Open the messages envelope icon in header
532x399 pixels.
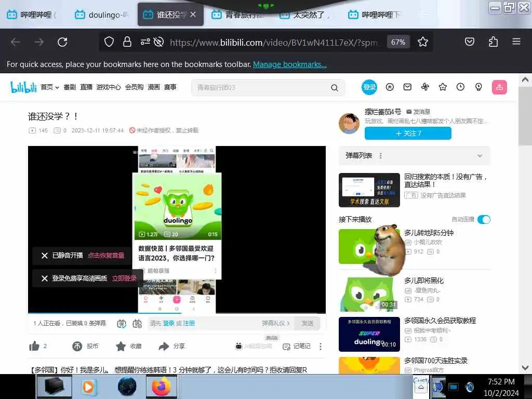tap(407, 87)
